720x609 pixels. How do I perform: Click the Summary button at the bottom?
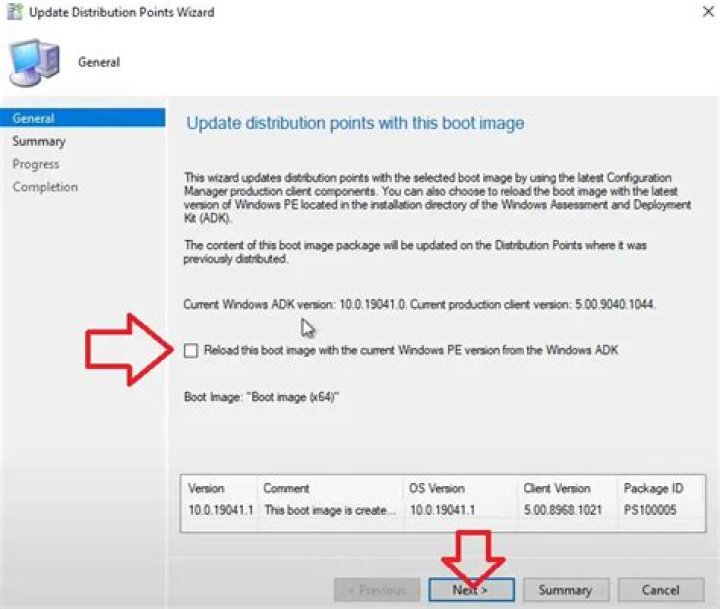click(565, 589)
